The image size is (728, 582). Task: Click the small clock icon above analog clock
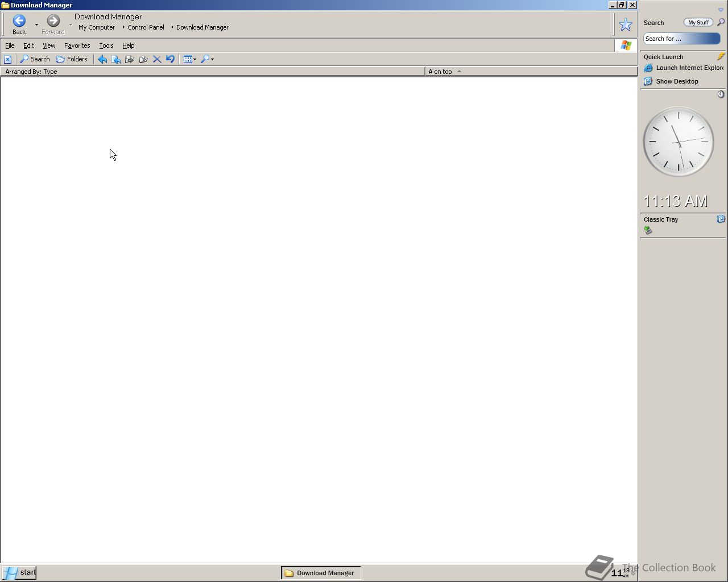(x=721, y=94)
